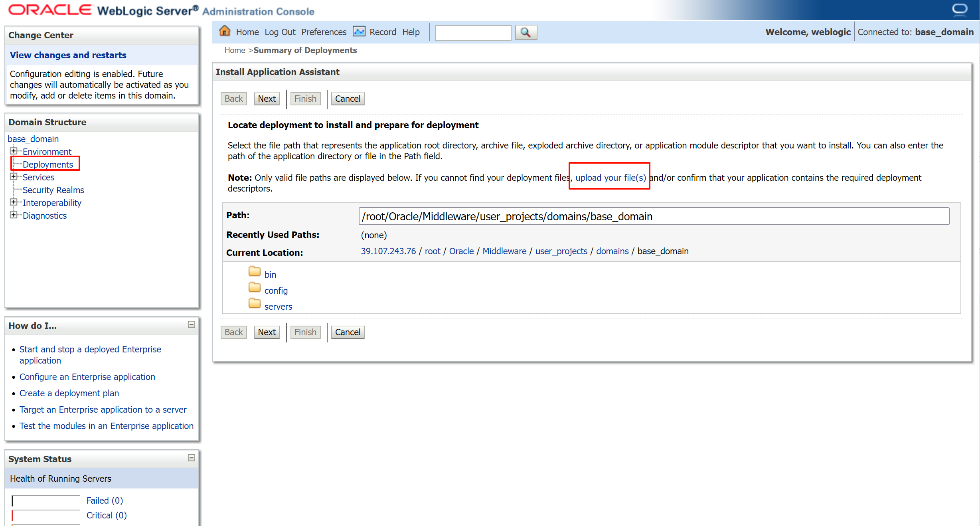Collapse the How do I panel
This screenshot has width=980, height=526.
(192, 325)
